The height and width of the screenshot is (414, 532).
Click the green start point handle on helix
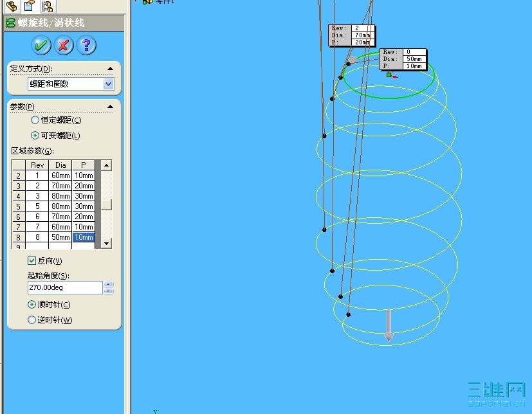(389, 75)
